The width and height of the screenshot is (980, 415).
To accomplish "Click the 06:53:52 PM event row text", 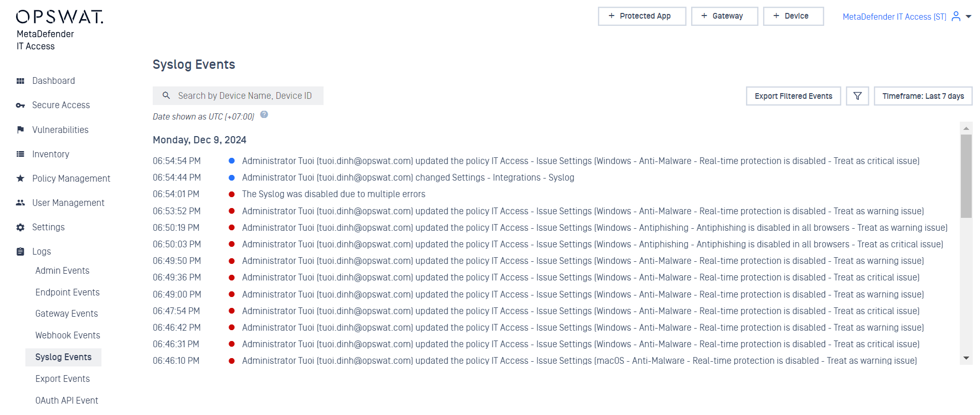I will point(583,211).
